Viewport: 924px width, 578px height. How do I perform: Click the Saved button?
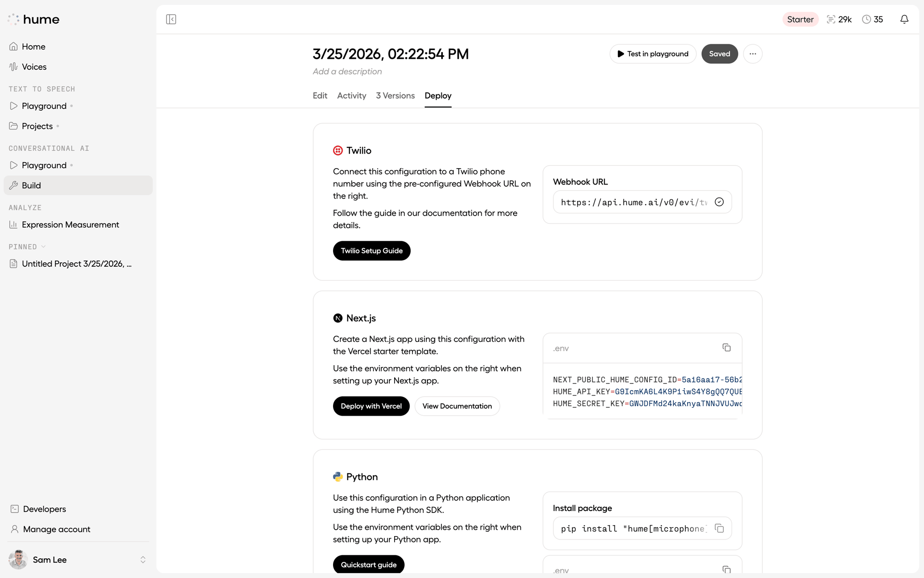coord(719,53)
